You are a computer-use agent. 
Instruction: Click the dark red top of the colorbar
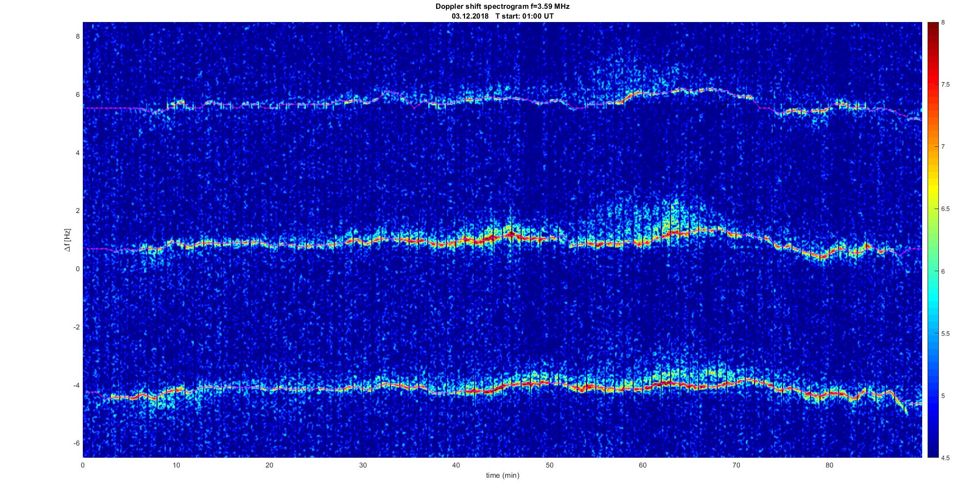pyautogui.click(x=932, y=27)
